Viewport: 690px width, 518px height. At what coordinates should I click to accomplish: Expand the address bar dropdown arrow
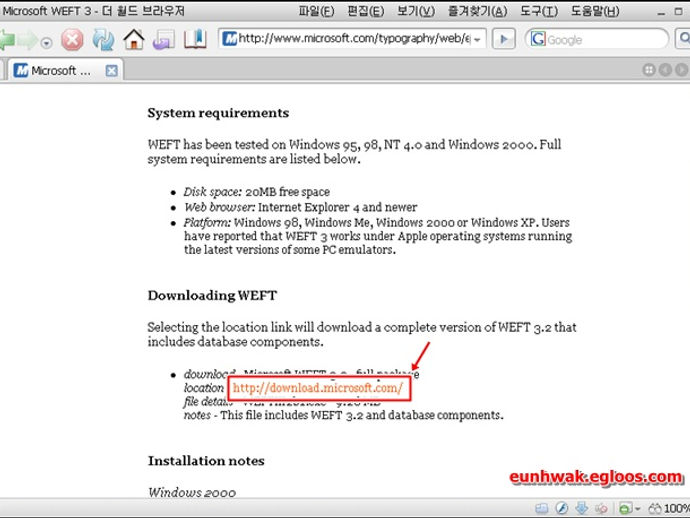[x=477, y=40]
